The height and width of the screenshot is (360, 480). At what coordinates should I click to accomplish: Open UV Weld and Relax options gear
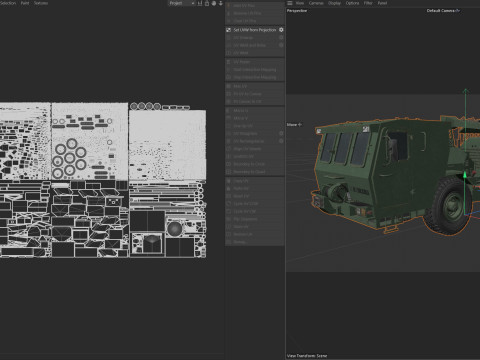pos(281,45)
